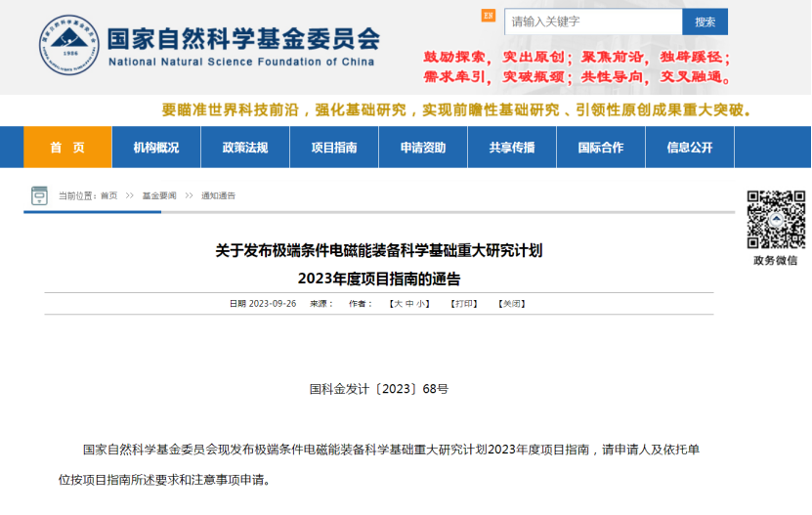Image resolution: width=812 pixels, height=515 pixels.
Task: Click the 基金要闻 breadcrumb link
Action: (x=159, y=196)
